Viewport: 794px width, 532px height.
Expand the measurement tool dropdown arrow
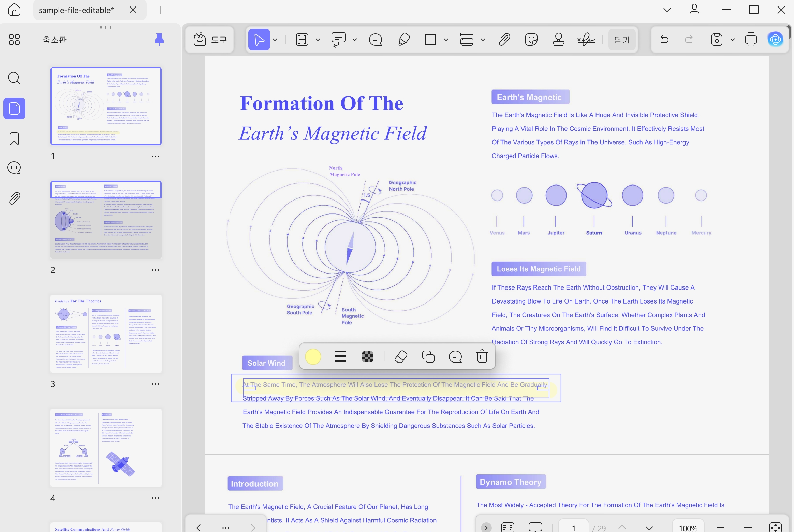(483, 40)
